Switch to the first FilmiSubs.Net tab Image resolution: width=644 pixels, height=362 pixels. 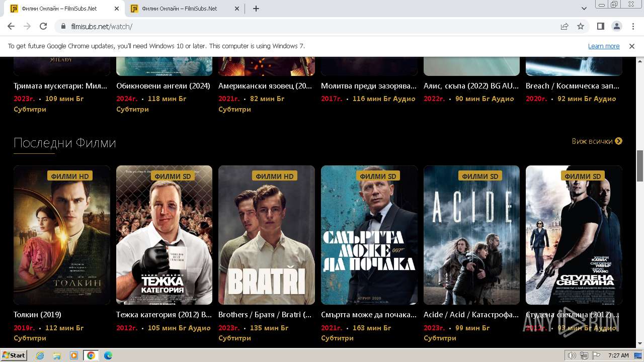64,9
